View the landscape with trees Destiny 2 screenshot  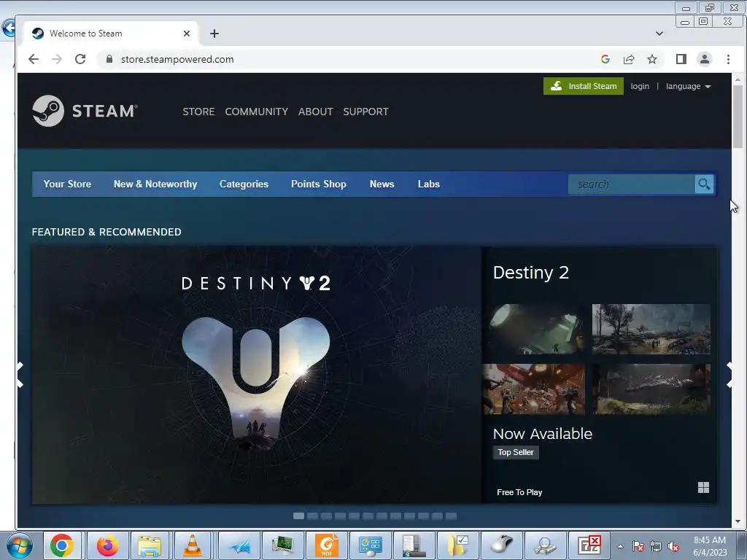[x=651, y=329]
